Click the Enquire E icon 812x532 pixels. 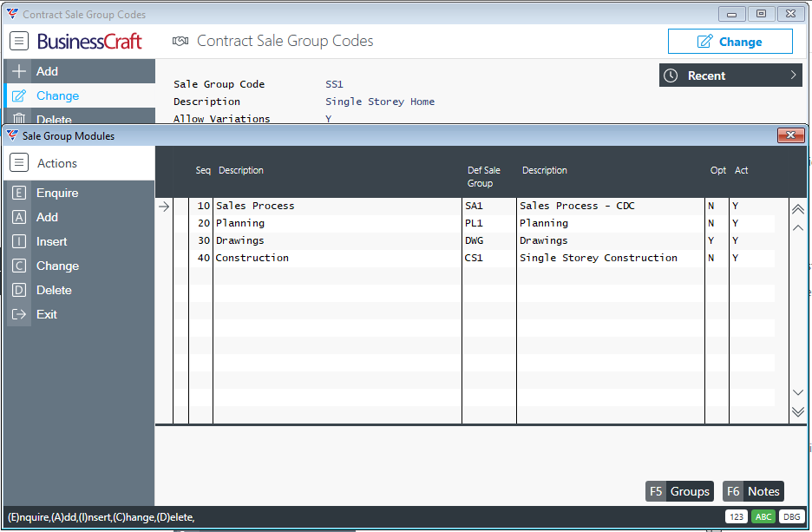18,193
